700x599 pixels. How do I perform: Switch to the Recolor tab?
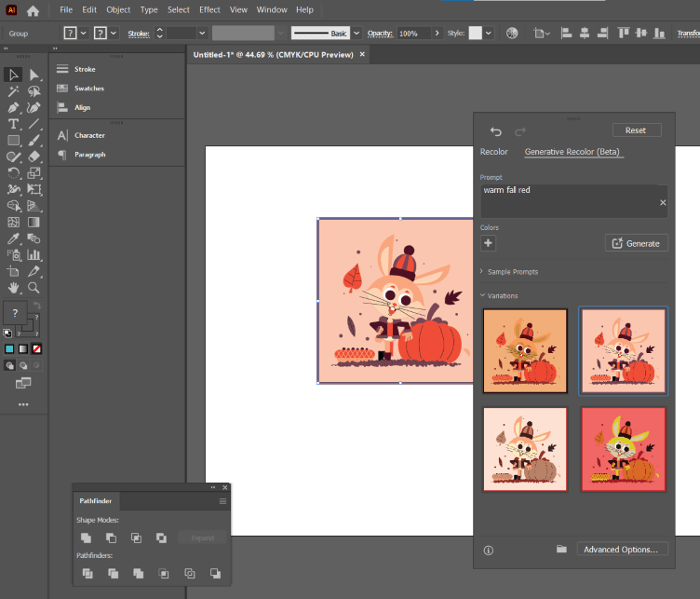click(x=493, y=152)
